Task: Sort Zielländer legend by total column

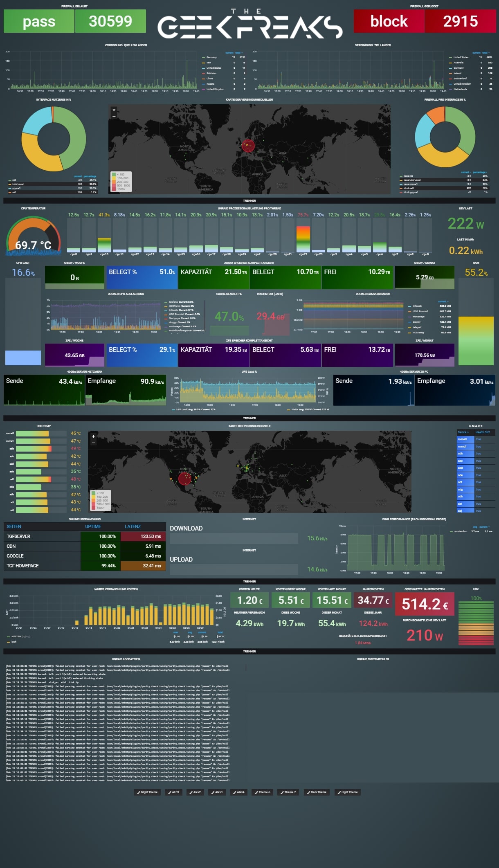Action: [x=485, y=53]
